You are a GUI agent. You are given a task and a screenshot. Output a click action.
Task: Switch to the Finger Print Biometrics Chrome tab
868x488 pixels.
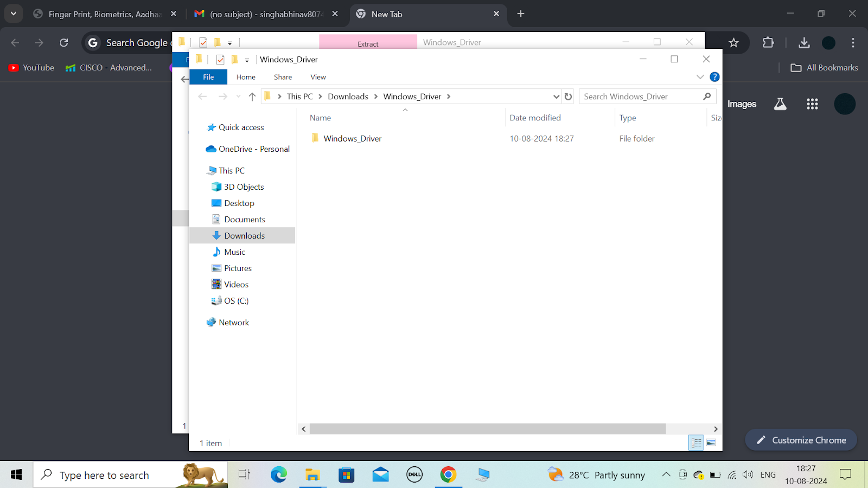(105, 14)
